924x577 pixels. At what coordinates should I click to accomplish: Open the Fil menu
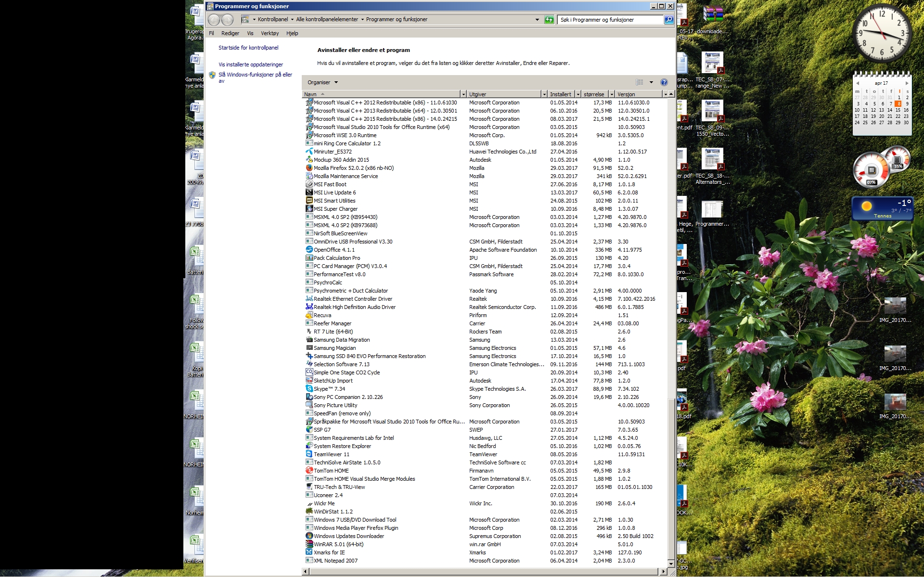(211, 33)
